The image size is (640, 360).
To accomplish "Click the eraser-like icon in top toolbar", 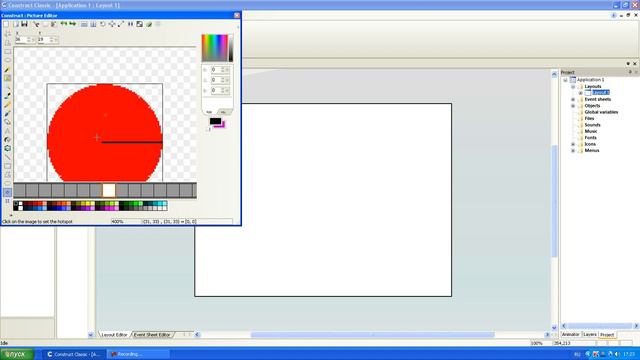I will click(149, 24).
